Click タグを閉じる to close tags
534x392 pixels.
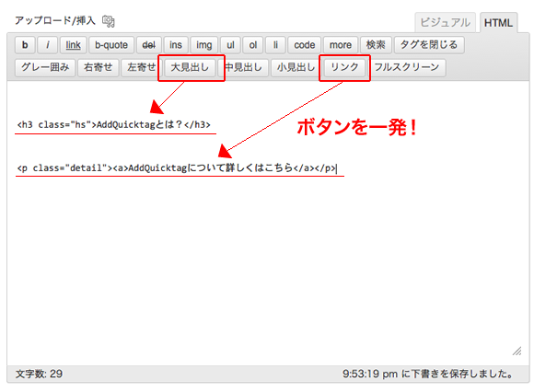click(x=429, y=45)
